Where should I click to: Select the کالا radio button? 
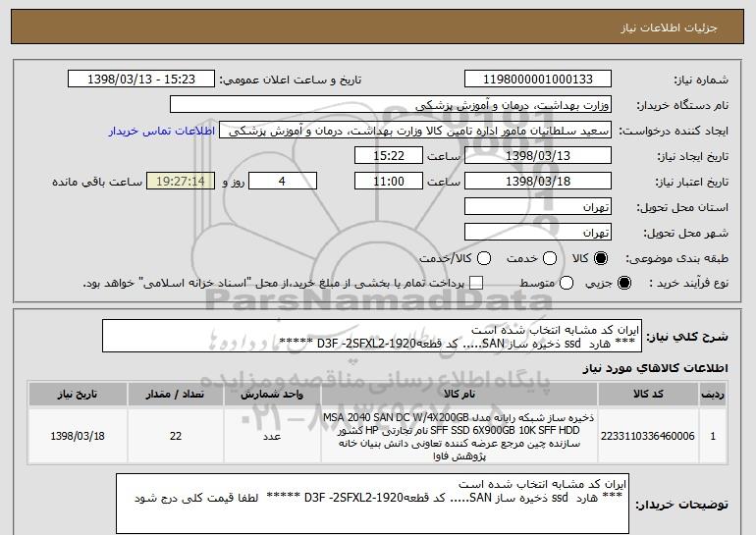601,258
